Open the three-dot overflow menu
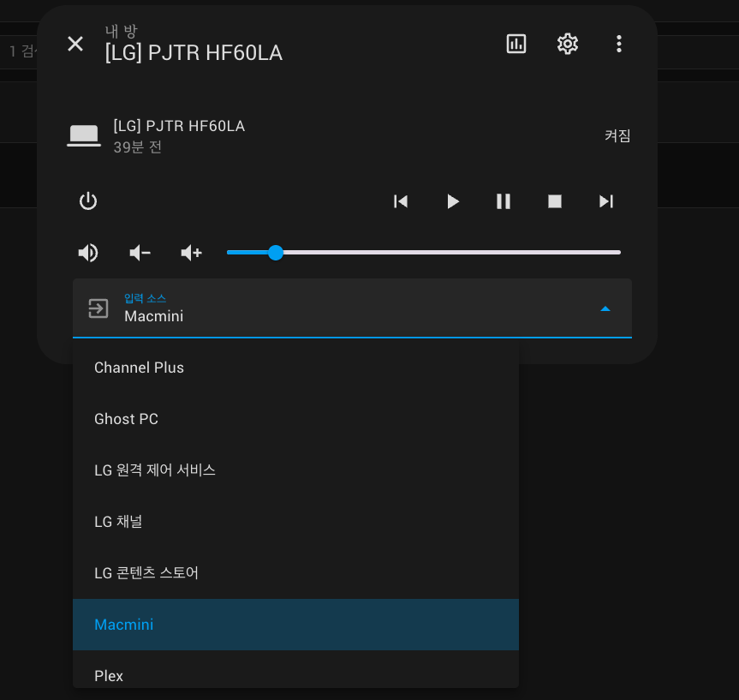The height and width of the screenshot is (700, 739). click(619, 44)
